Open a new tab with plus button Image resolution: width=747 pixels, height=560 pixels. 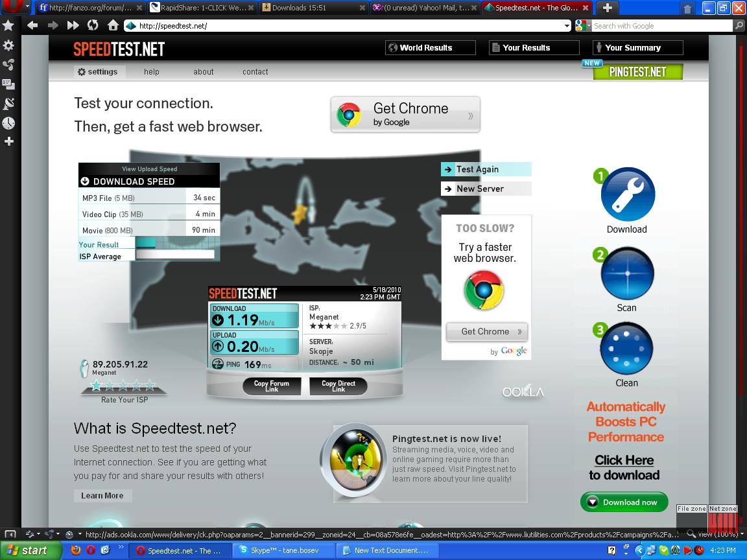pos(607,8)
